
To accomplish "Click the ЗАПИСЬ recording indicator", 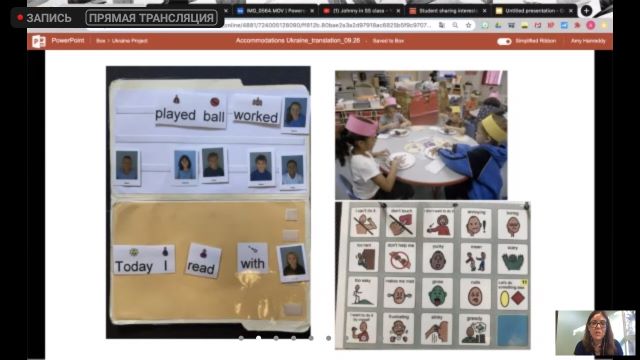I will point(44,18).
